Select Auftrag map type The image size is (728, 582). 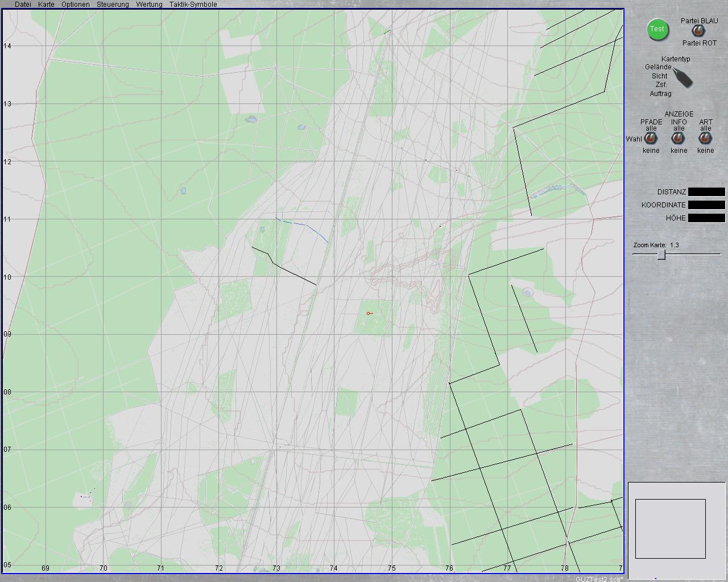click(x=660, y=94)
